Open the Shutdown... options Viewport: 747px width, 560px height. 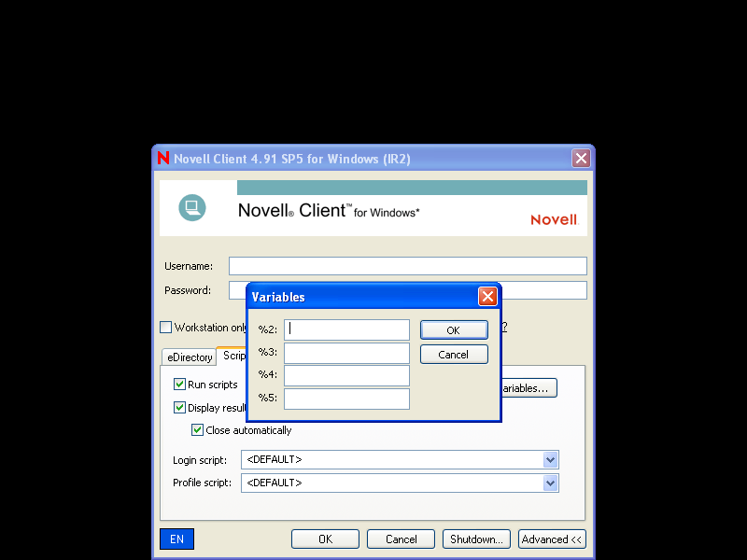pyautogui.click(x=476, y=539)
